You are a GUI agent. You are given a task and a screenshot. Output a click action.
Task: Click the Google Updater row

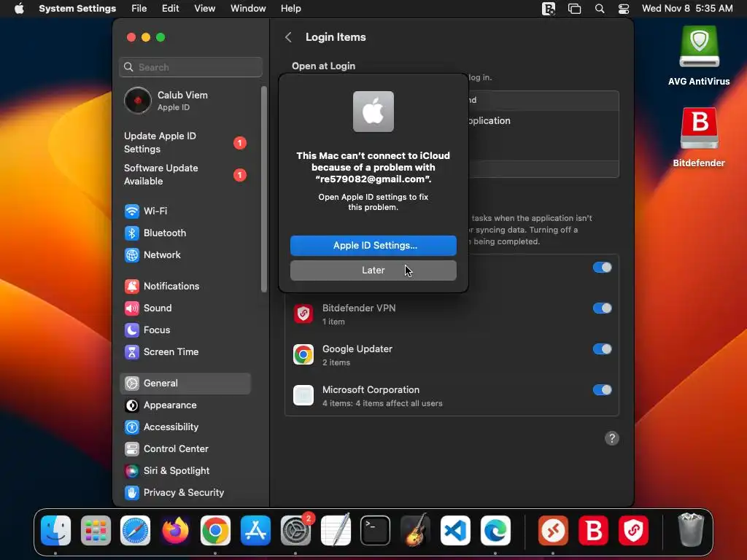coord(452,355)
